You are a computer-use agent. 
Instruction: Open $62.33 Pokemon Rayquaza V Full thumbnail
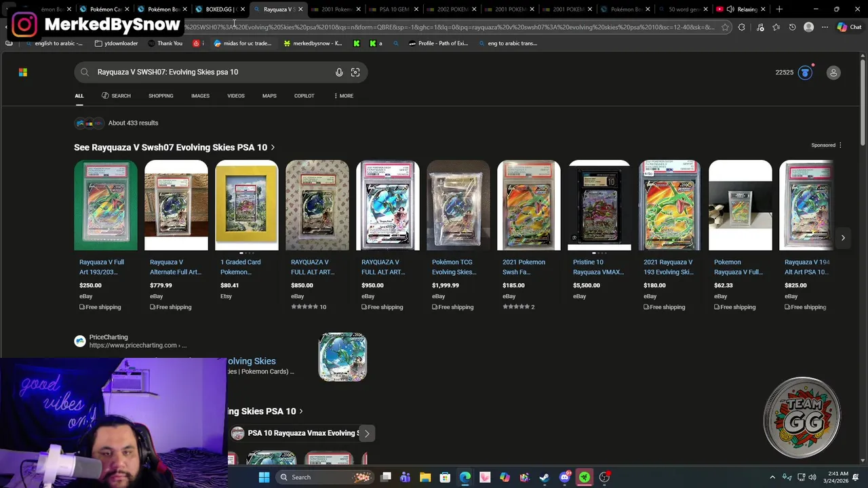pyautogui.click(x=741, y=205)
